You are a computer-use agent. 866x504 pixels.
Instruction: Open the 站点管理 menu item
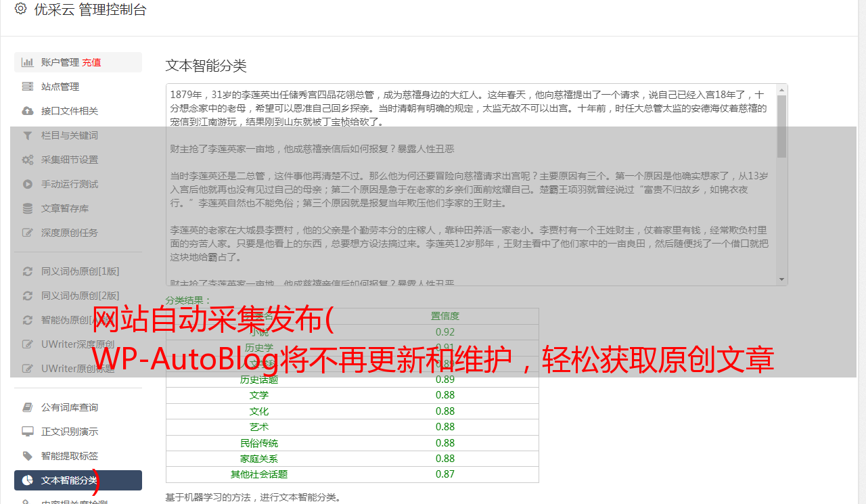(78, 87)
